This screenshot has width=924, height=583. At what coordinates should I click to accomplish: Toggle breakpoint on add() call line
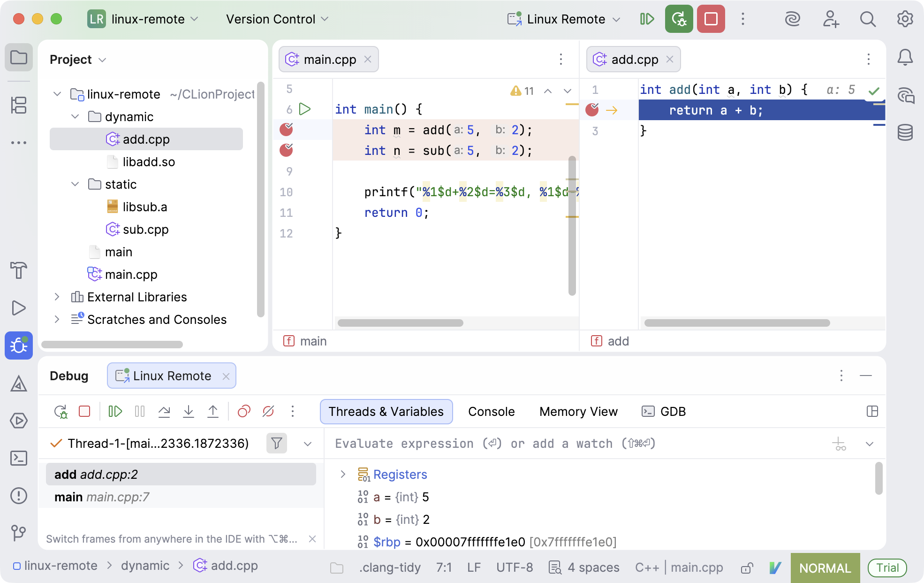(286, 130)
